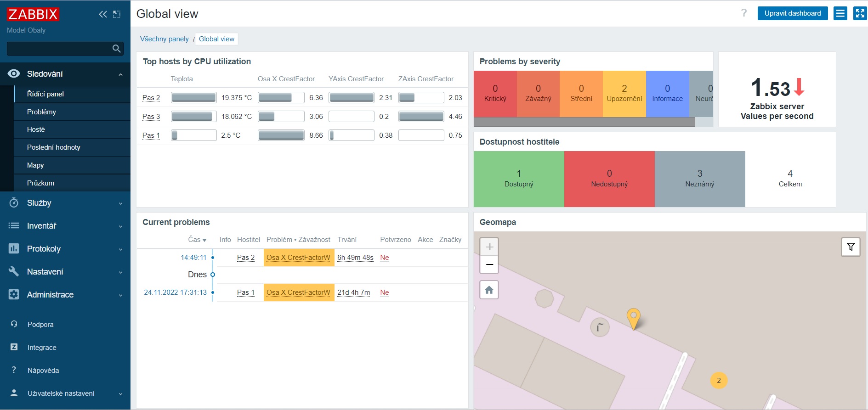Open the 14:49:11 problem time link

click(x=193, y=258)
